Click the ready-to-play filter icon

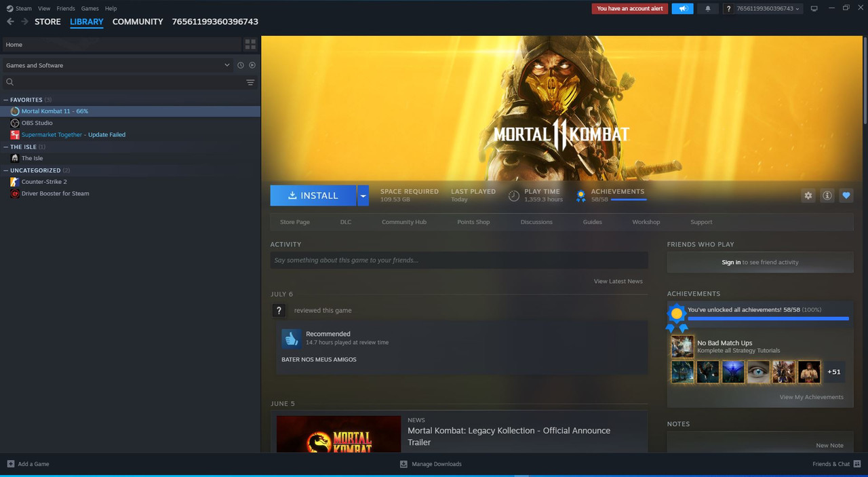[252, 65]
